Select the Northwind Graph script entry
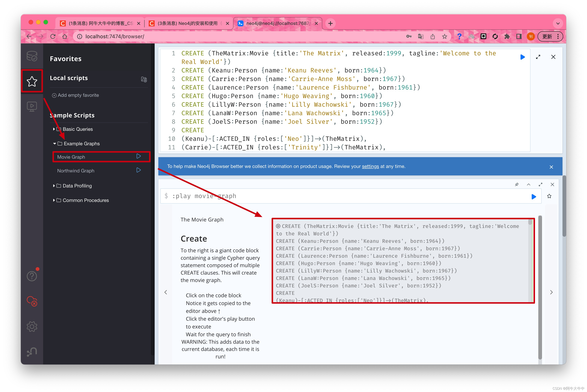This screenshot has height=392, width=587. 76,171
